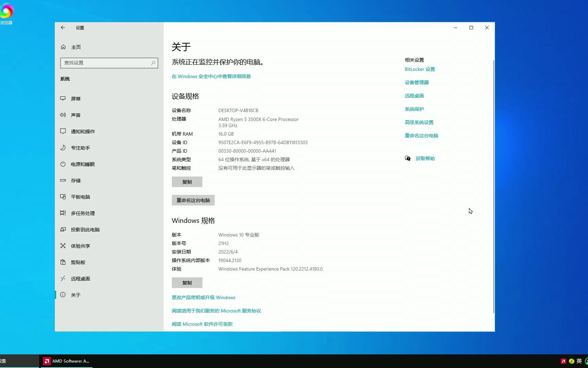Minimize the Settings window

coord(456,28)
